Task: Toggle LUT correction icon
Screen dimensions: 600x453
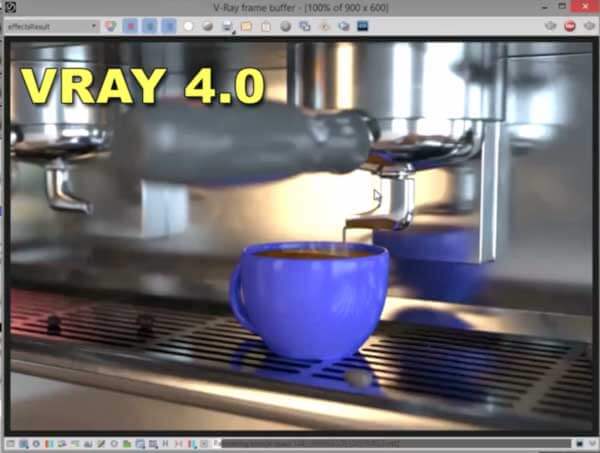Action: pos(127,444)
